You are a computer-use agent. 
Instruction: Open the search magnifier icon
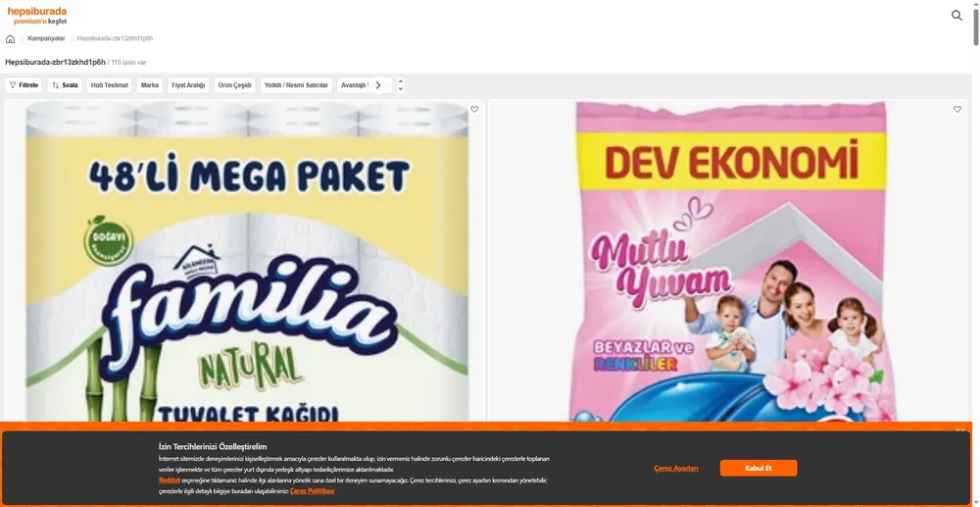click(956, 16)
